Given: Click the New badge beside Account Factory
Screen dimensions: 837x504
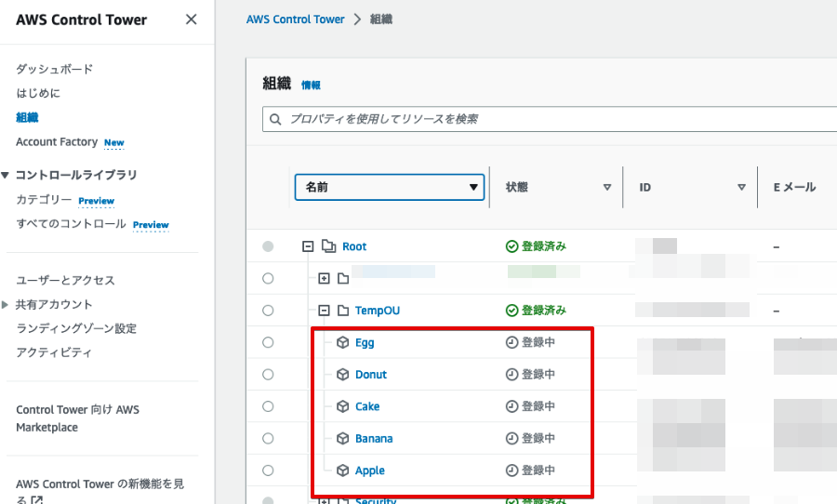Looking at the screenshot, I should [x=114, y=142].
